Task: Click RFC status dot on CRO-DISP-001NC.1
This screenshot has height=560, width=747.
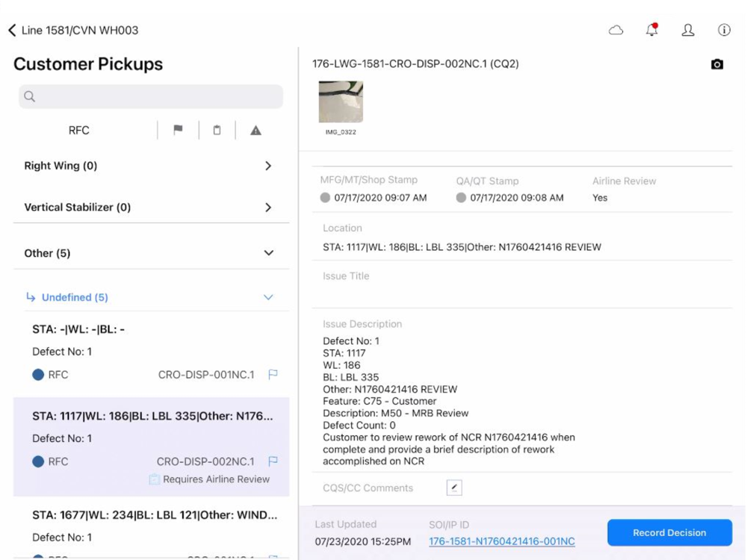Action: (38, 375)
